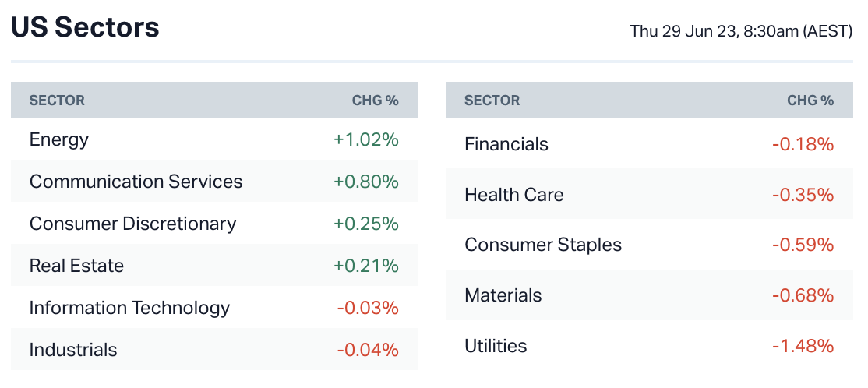This screenshot has height=388, width=868.
Task: Click the Energy sector name
Action: [59, 140]
